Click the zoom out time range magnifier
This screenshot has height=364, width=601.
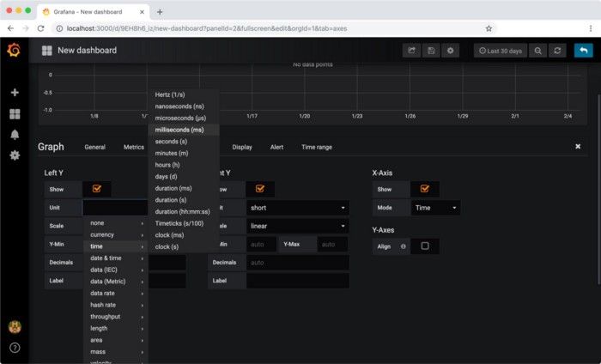pos(538,51)
